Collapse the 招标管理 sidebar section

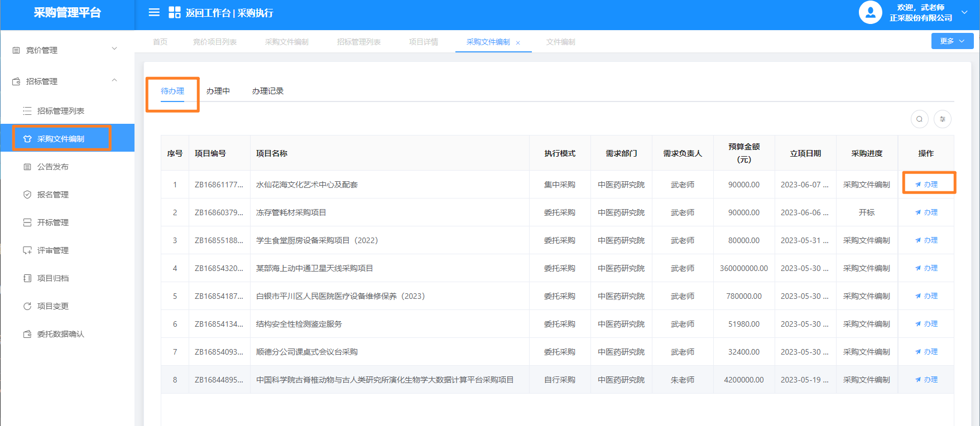[x=114, y=81]
